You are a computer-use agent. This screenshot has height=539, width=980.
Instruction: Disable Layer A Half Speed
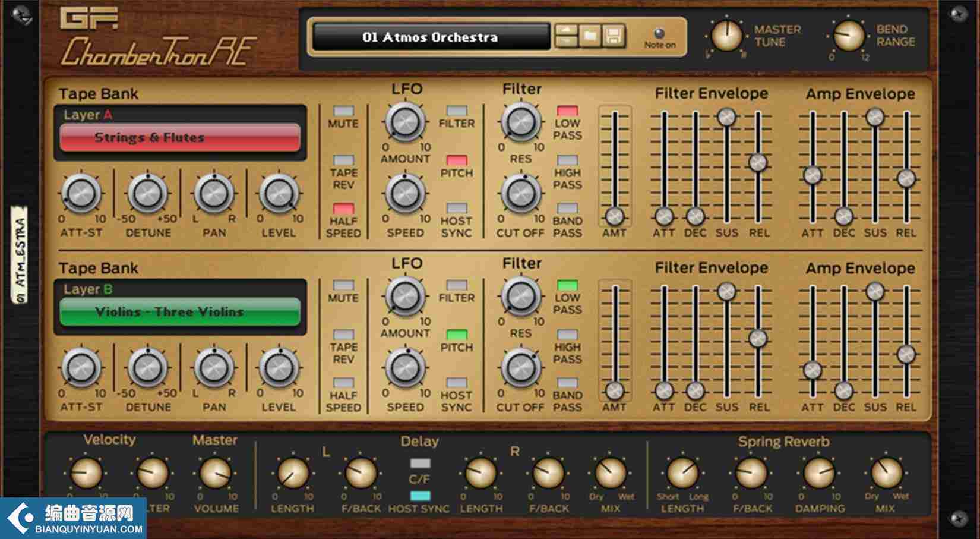[343, 209]
